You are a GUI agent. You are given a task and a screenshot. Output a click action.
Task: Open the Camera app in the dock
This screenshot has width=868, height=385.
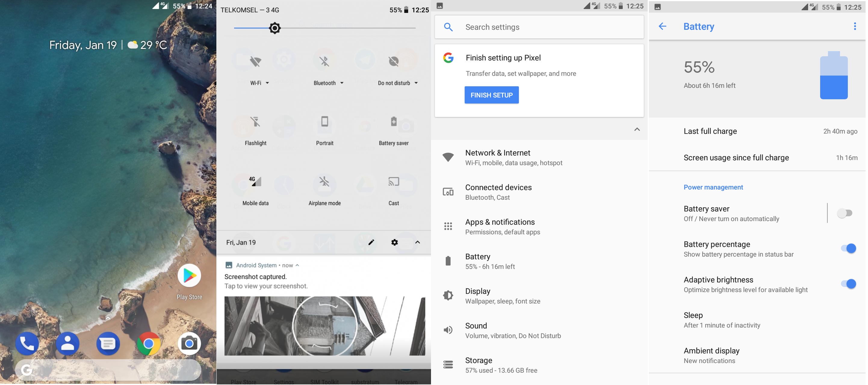(x=189, y=344)
